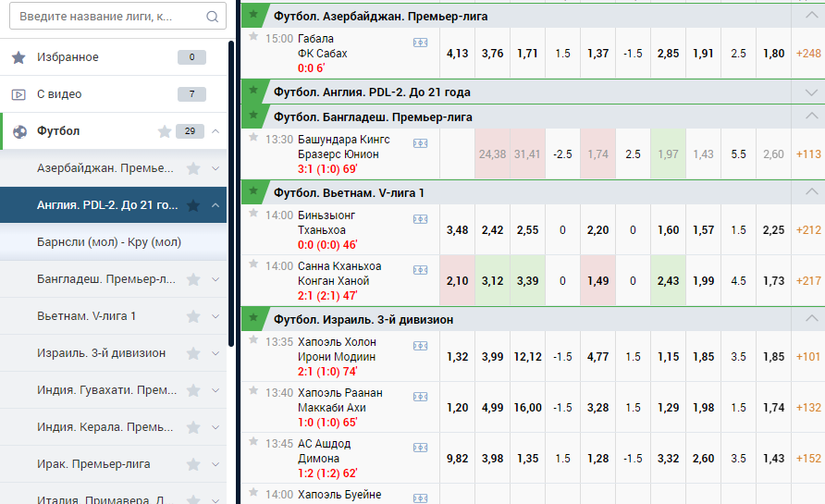Image resolution: width=825 pixels, height=504 pixels.
Task: Open pitch tracker for АС Ашдод match
Action: 421,448
